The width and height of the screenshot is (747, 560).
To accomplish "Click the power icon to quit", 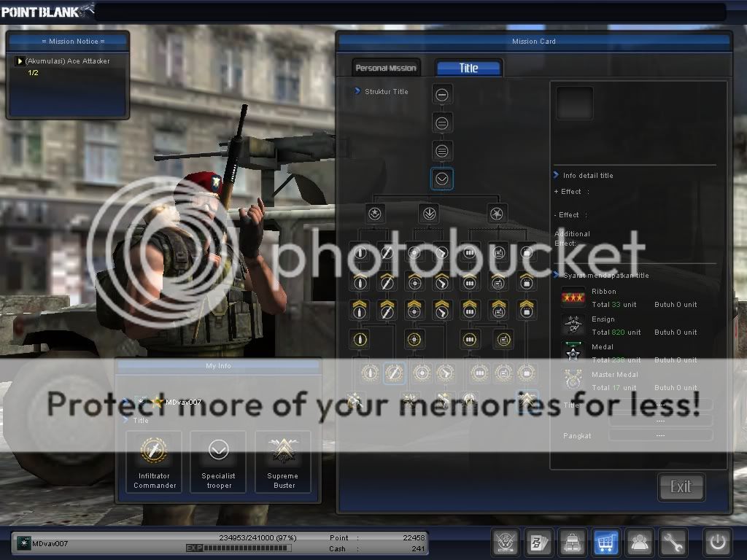I will click(x=718, y=542).
